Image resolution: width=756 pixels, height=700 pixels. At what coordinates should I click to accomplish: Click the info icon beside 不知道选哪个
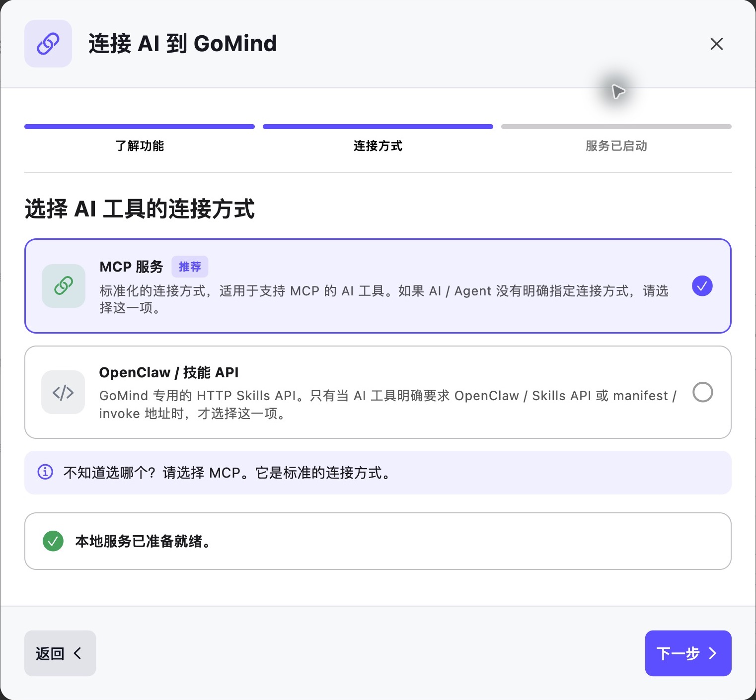point(45,472)
